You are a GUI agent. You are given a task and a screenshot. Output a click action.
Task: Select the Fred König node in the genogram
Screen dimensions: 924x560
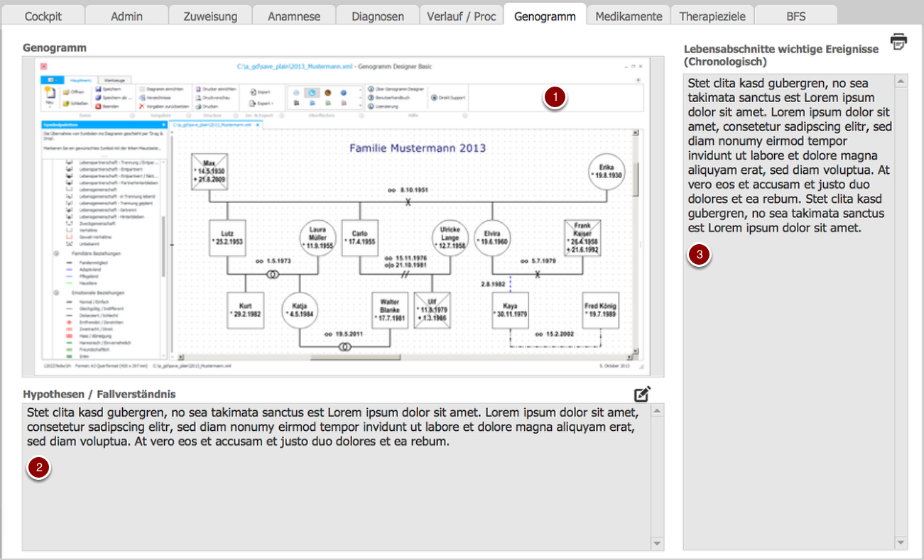(601, 310)
